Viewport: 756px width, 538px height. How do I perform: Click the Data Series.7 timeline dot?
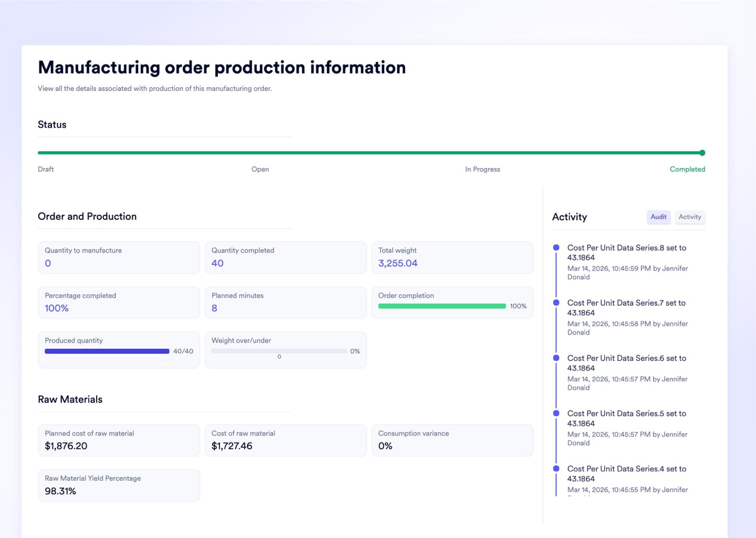tap(556, 303)
